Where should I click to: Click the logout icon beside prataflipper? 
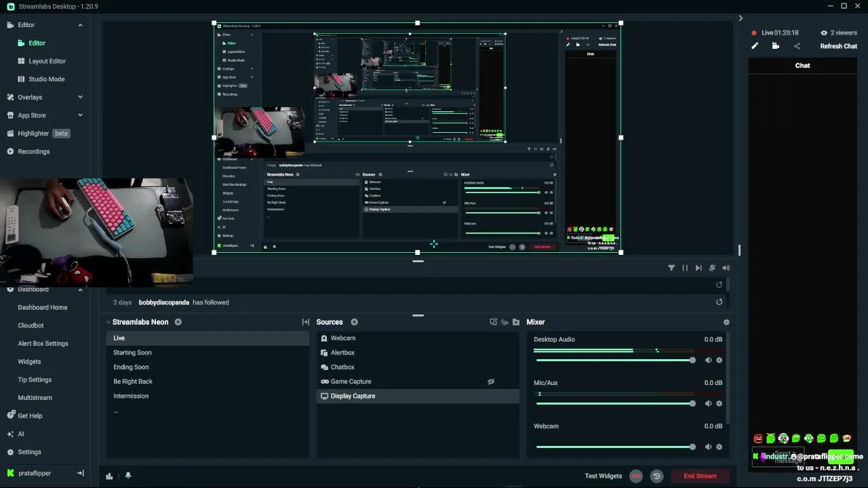coord(80,473)
